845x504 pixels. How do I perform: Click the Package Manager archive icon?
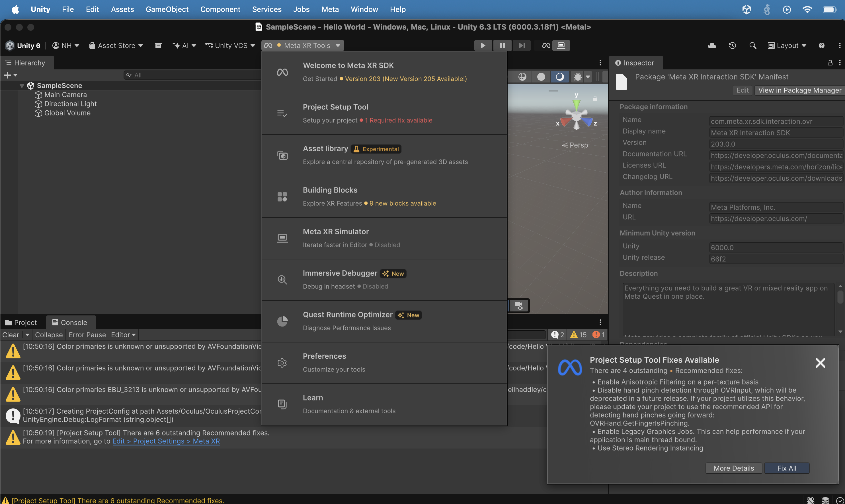click(x=158, y=46)
